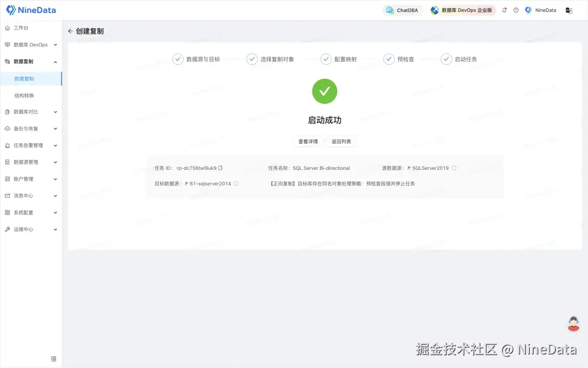Screen dimensions: 588x368
Task: Open the help question mark icon
Action: tap(515, 10)
